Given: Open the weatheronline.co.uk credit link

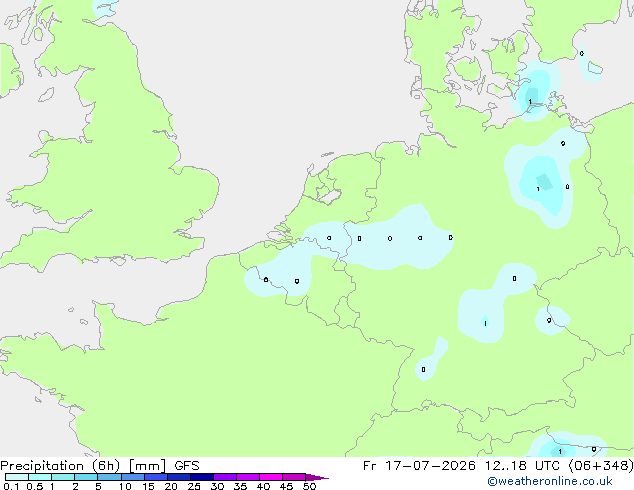Looking at the screenshot, I should 550,481.
